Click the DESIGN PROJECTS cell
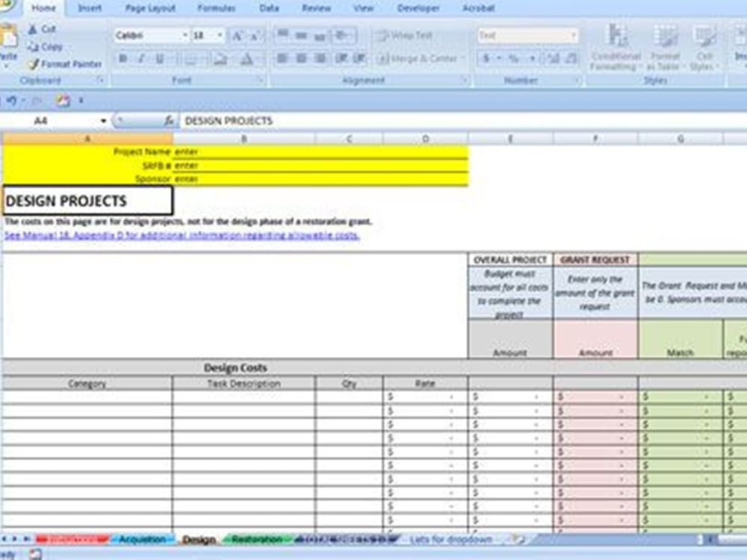The width and height of the screenshot is (747, 560). (87, 201)
